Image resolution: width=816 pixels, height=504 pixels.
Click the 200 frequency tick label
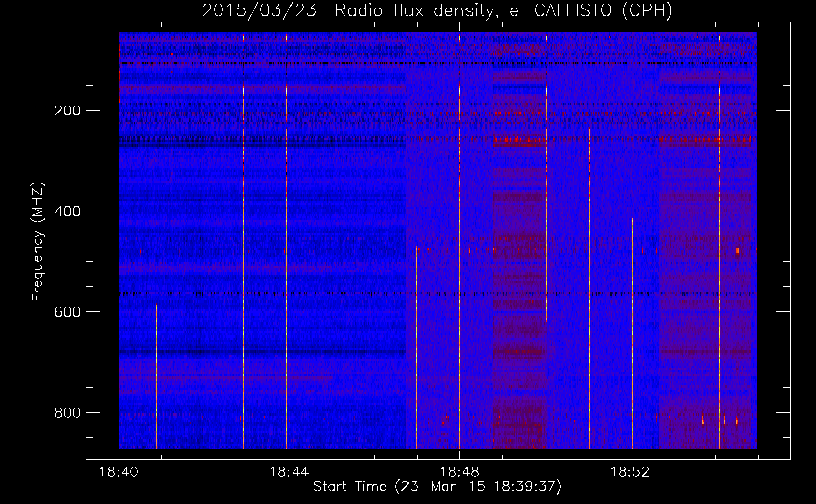click(x=68, y=111)
